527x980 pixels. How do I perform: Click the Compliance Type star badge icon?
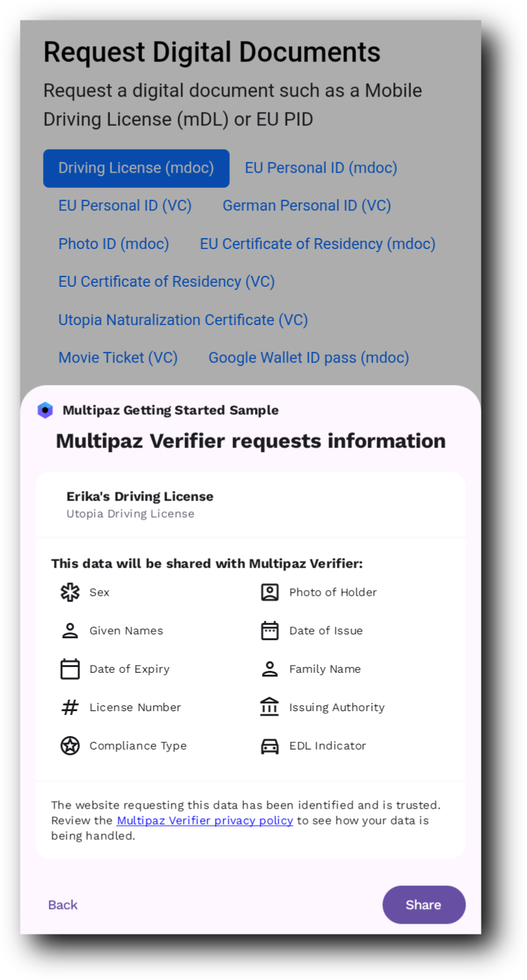(x=70, y=746)
